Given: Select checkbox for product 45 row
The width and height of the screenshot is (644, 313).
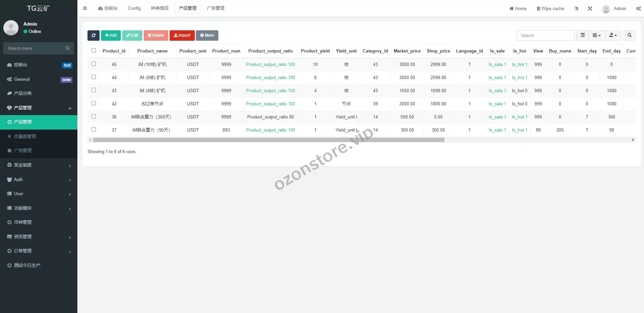Looking at the screenshot, I should [x=94, y=64].
